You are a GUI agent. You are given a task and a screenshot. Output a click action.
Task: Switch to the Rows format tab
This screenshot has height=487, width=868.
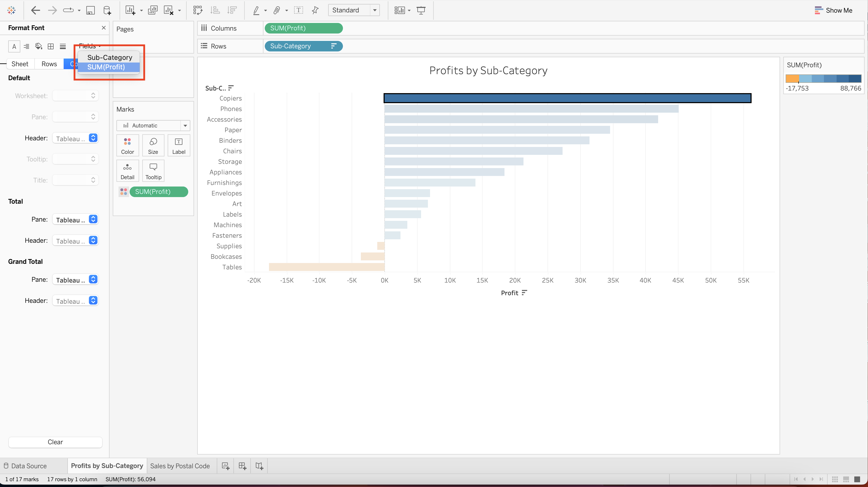pos(49,64)
